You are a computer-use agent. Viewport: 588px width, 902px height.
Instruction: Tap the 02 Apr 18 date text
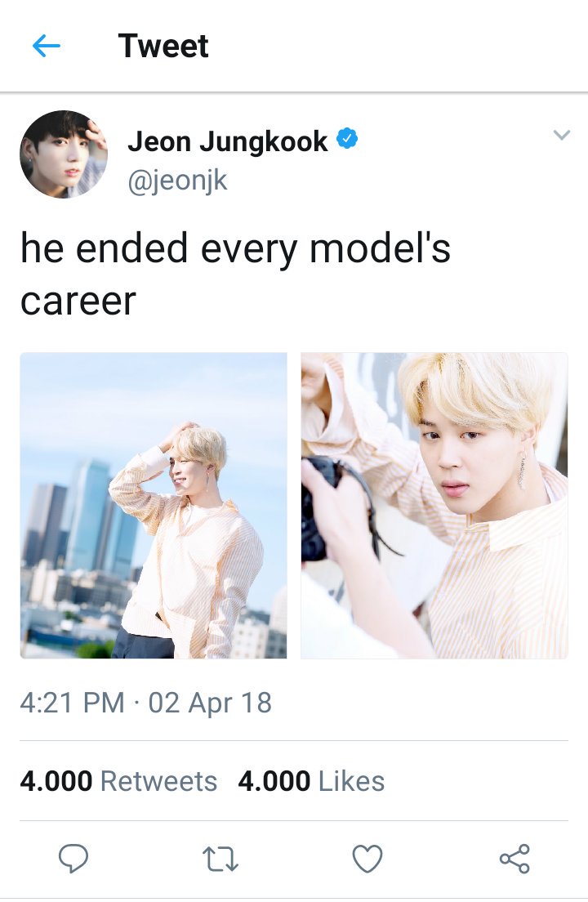coord(211,703)
